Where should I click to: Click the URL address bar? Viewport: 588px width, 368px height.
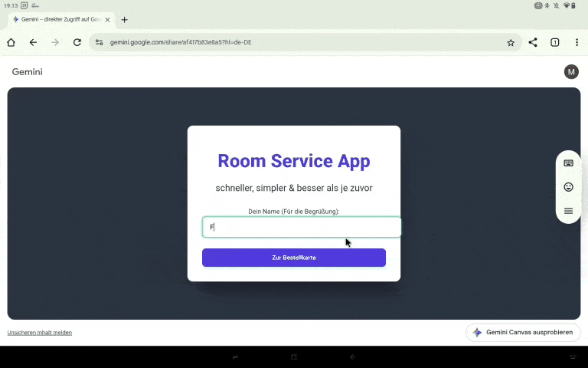click(306, 42)
